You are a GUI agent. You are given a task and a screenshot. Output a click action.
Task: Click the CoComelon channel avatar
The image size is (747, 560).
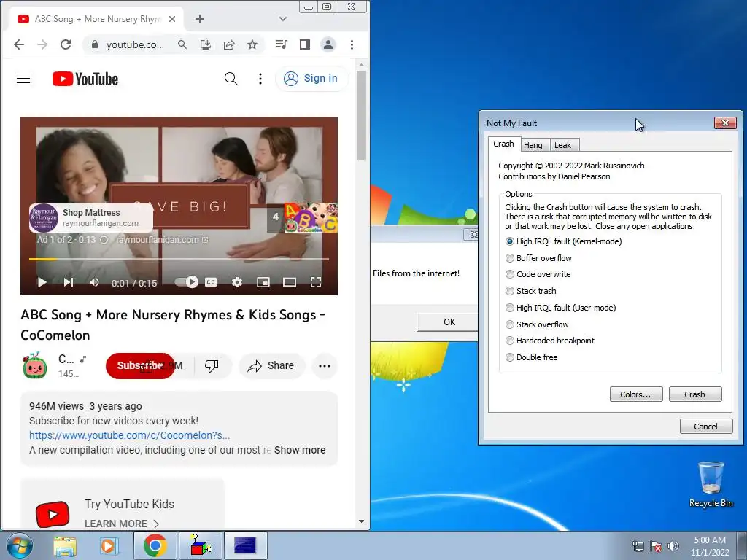click(34, 366)
